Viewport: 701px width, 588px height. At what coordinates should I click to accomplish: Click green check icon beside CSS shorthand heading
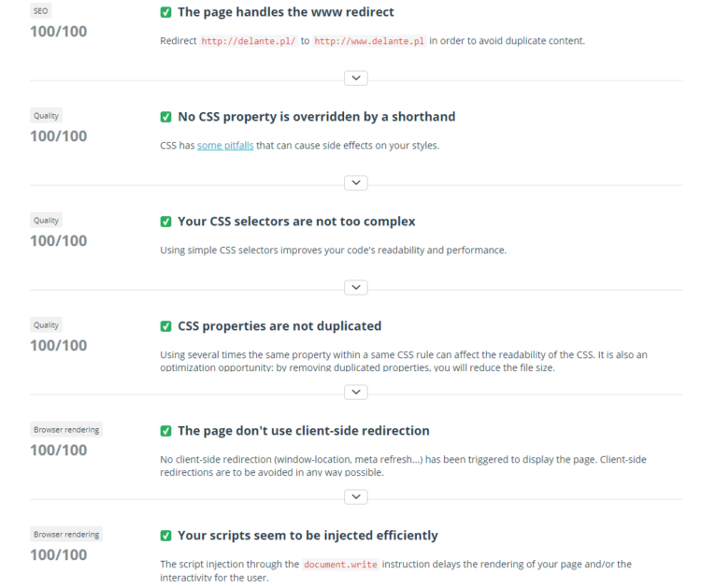[165, 117]
